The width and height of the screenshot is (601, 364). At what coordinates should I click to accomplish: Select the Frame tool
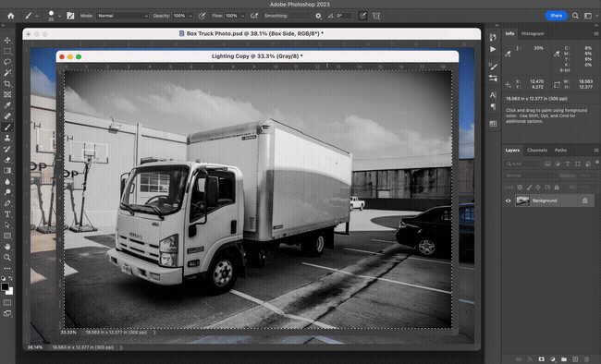click(x=7, y=94)
